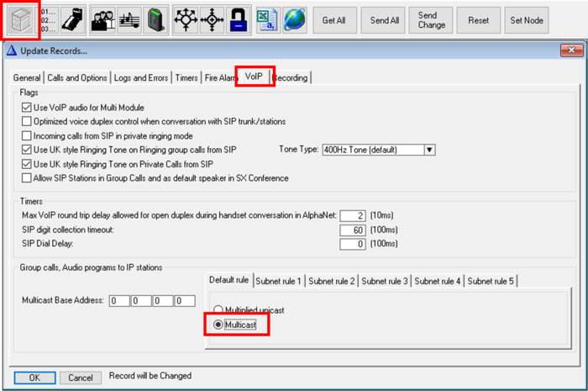588x391 pixels.
Task: Select the VoIP tab
Action: pos(254,77)
